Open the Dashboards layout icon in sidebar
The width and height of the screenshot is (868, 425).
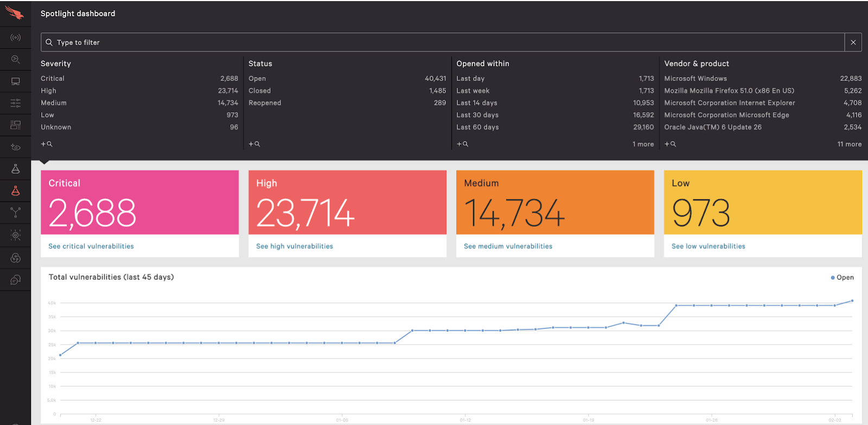(15, 125)
